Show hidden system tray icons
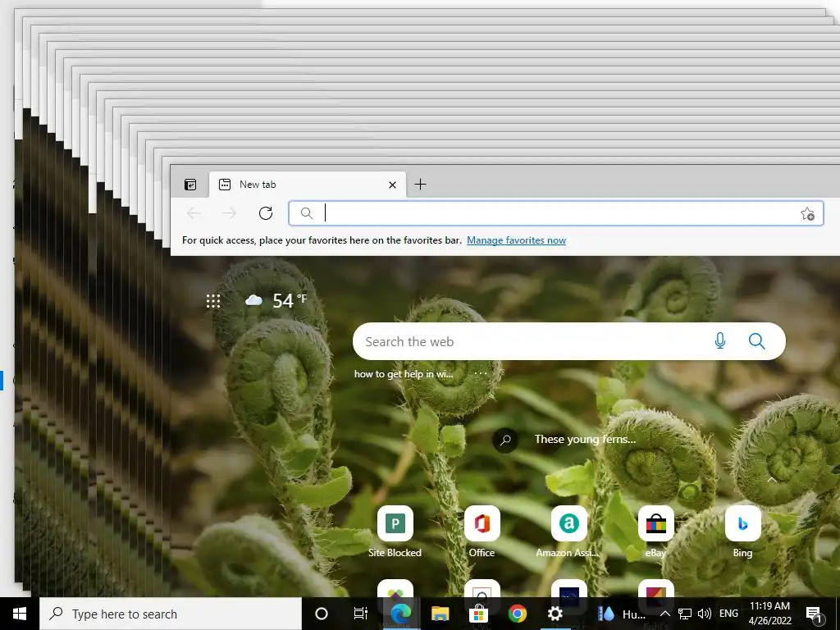 [664, 614]
